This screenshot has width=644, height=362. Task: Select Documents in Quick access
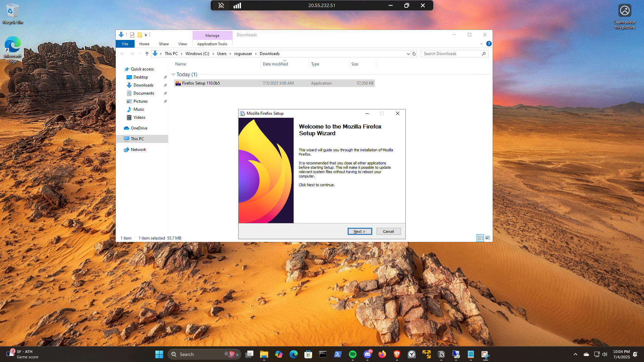pos(144,93)
